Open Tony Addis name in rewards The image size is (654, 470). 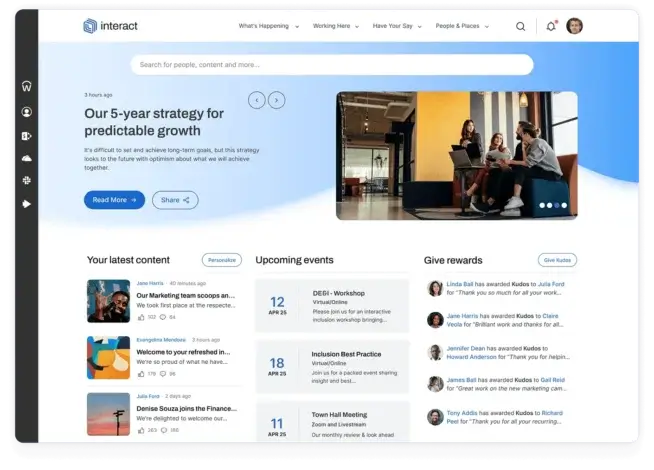[462, 413]
